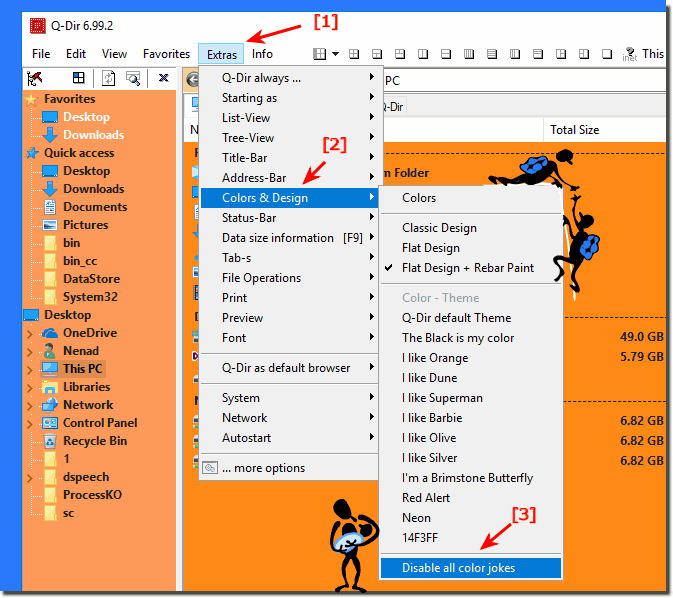The image size is (673, 598).
Task: Click the Documents file icon in Quick access
Action: (50, 207)
